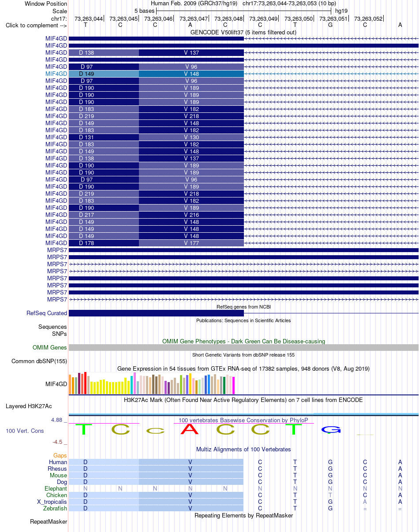
Task: Click the cyan bar in GTEx expression chart
Action: point(132,385)
